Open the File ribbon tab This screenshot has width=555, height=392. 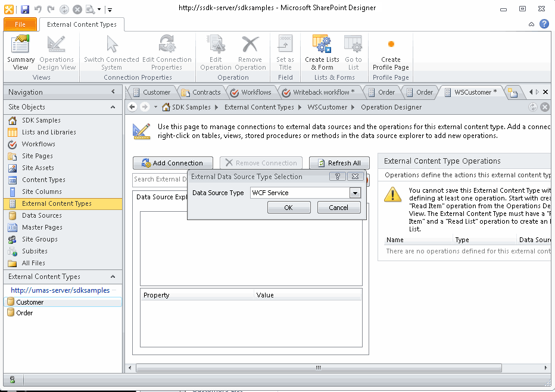(20, 24)
